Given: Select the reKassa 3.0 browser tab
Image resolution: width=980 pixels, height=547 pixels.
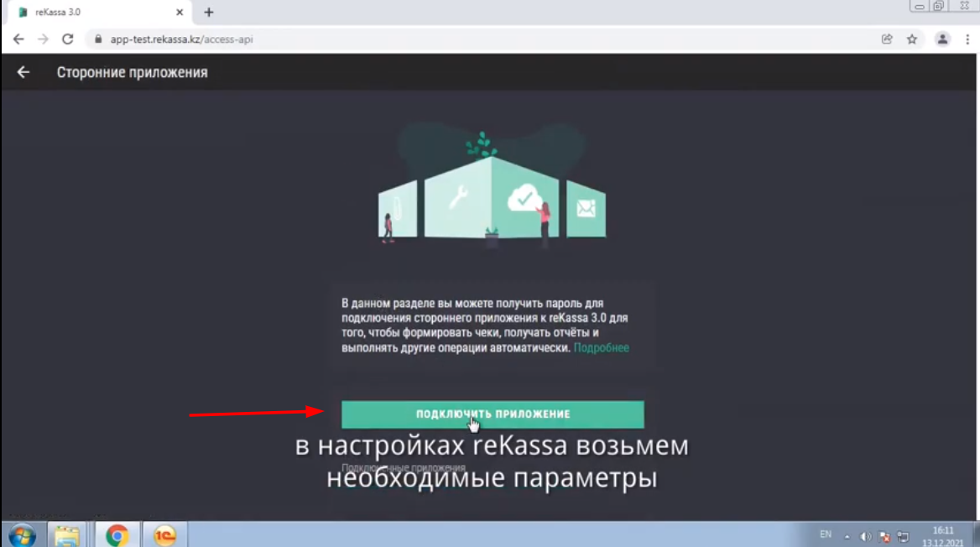Looking at the screenshot, I should tap(100, 13).
